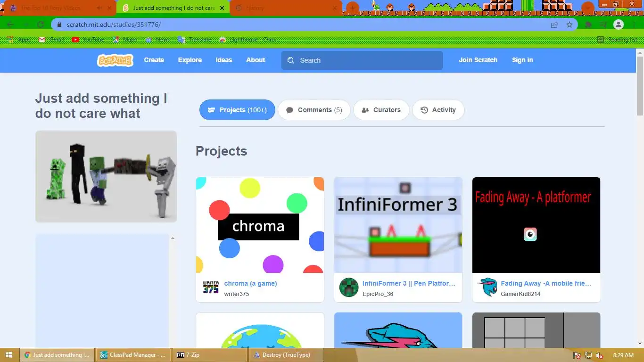Switch to the History browser tab
Image resolution: width=644 pixels, height=362 pixels.
285,8
